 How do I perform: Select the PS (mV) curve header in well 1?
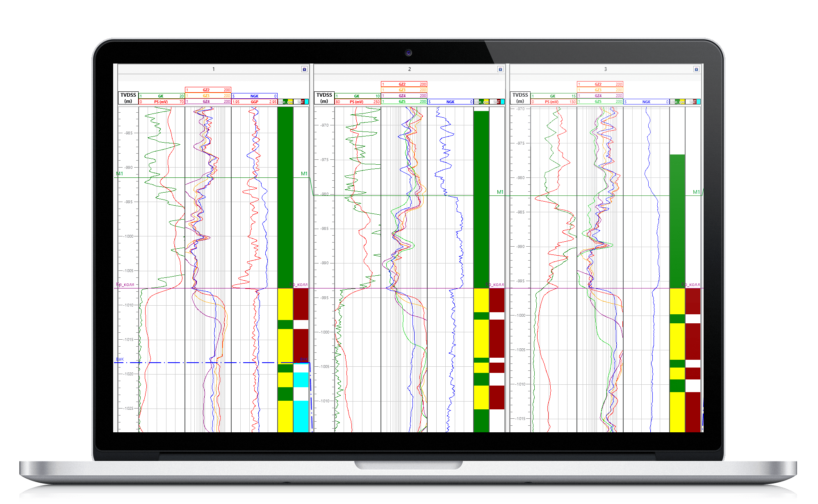pyautogui.click(x=162, y=102)
